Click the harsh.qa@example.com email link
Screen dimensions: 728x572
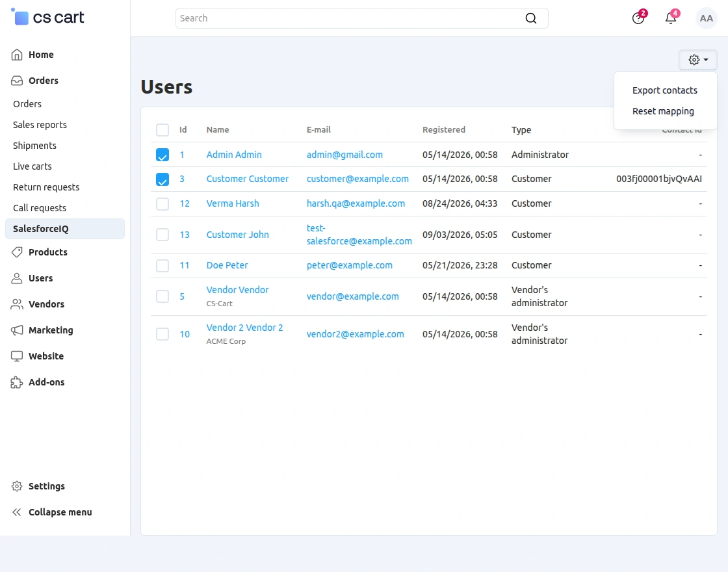356,203
